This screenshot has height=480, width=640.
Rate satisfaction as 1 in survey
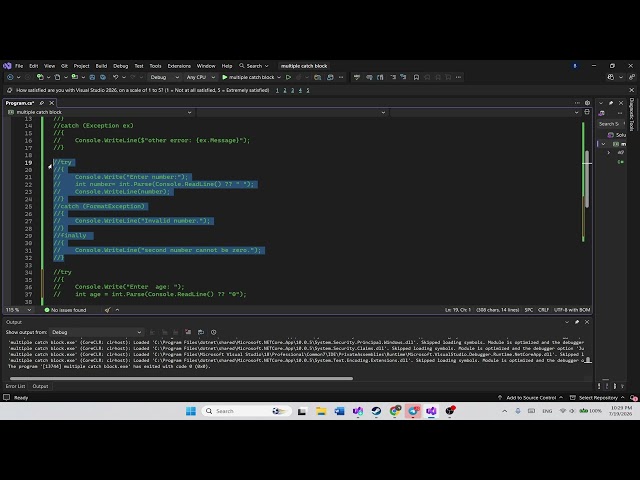[277, 90]
